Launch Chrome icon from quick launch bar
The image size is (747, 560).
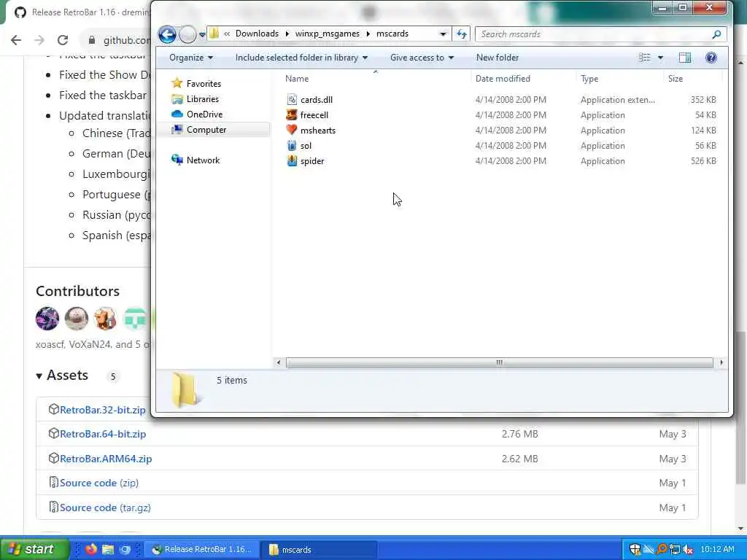[x=125, y=550]
